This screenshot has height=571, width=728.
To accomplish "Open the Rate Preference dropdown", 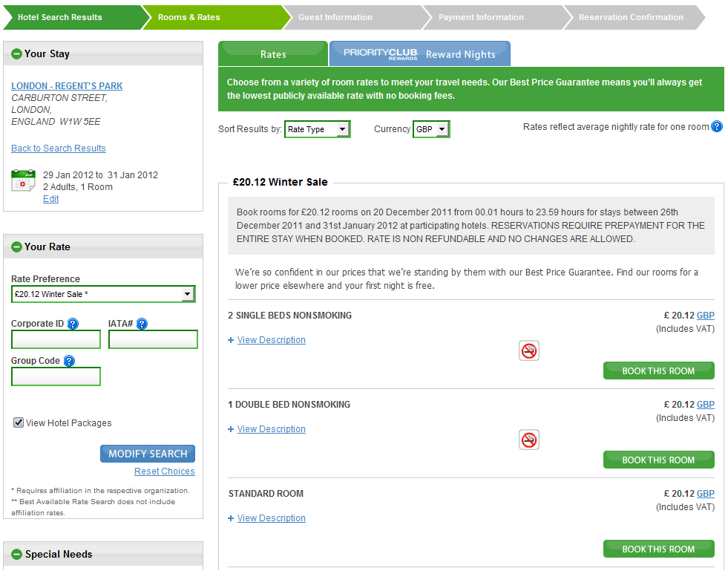I will click(x=103, y=295).
